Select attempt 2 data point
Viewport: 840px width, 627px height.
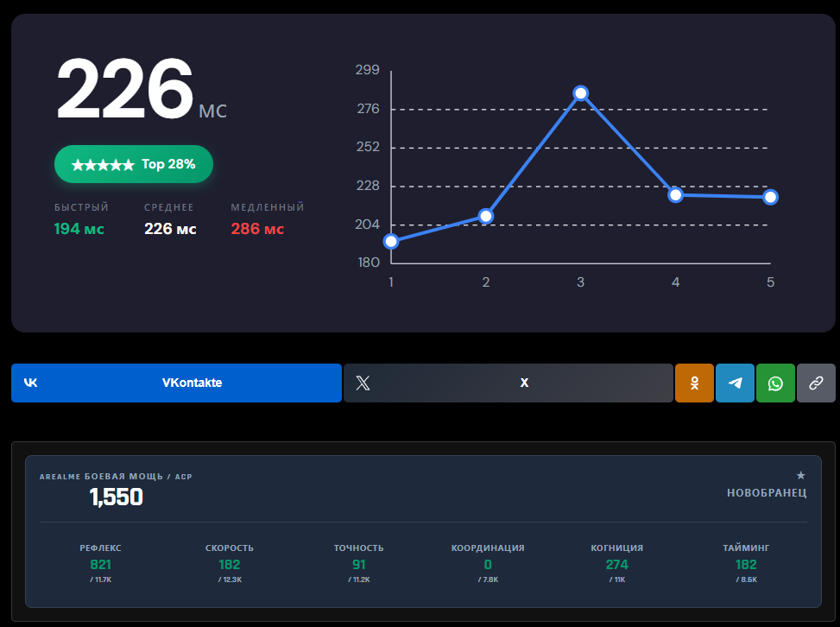click(486, 216)
